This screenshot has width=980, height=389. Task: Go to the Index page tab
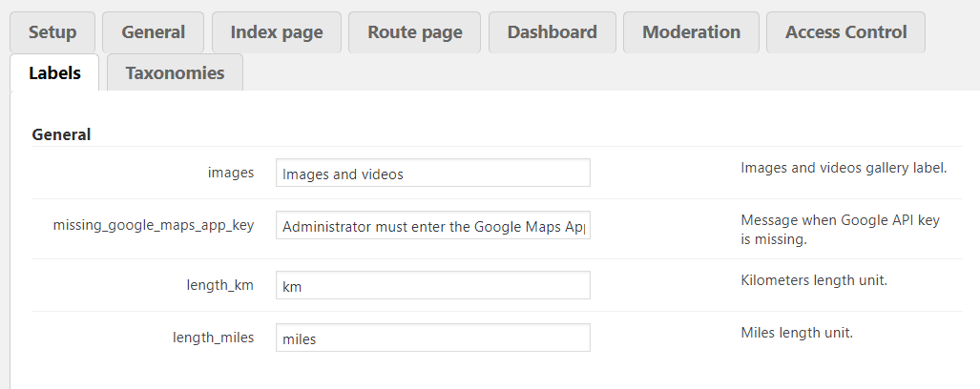277,32
